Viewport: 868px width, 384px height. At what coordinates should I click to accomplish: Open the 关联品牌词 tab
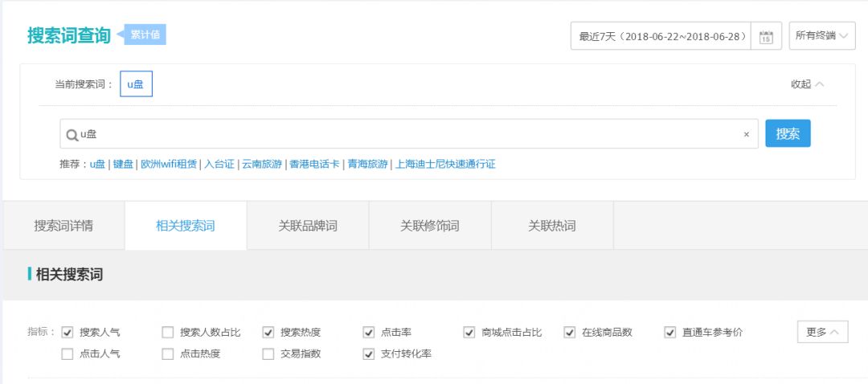(x=308, y=226)
